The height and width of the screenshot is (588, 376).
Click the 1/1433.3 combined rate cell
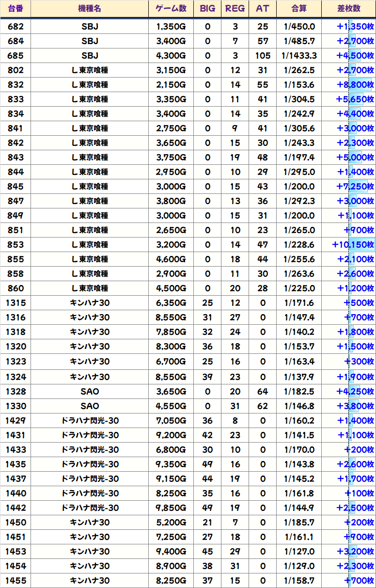coord(299,56)
